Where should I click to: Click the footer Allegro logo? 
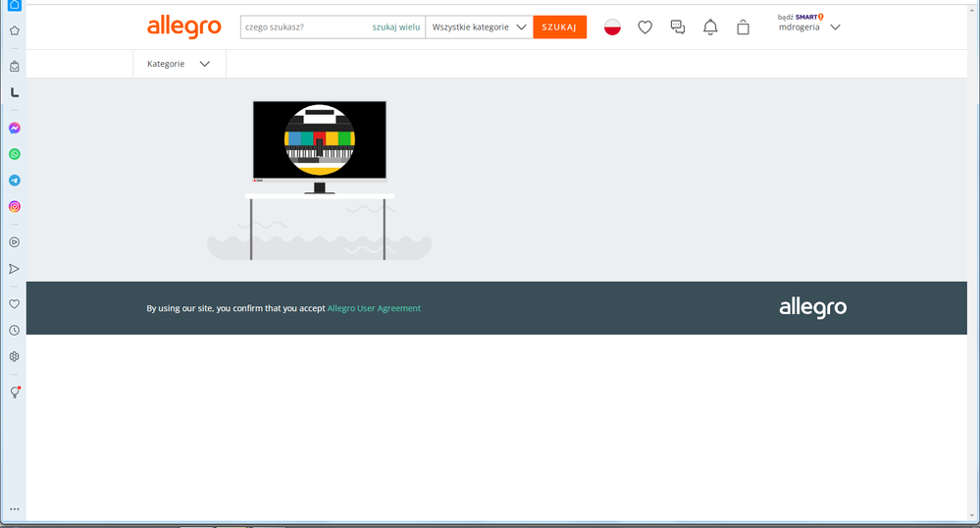tap(812, 308)
